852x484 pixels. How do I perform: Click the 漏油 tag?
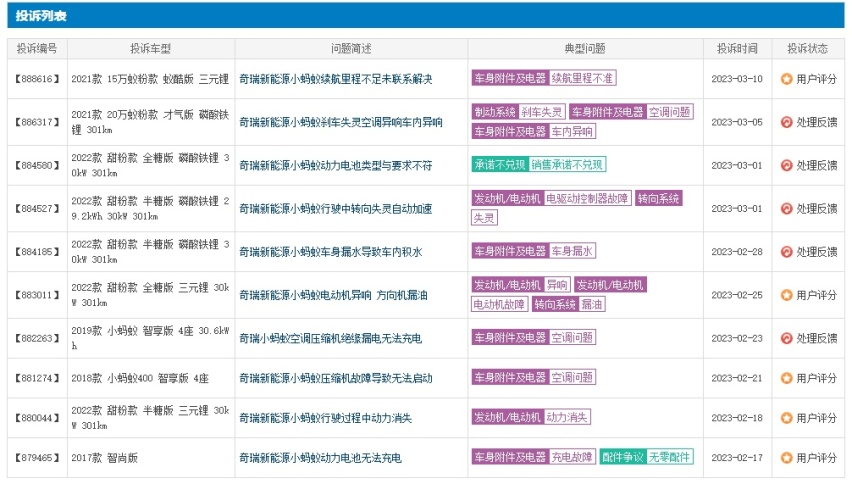tap(592, 304)
